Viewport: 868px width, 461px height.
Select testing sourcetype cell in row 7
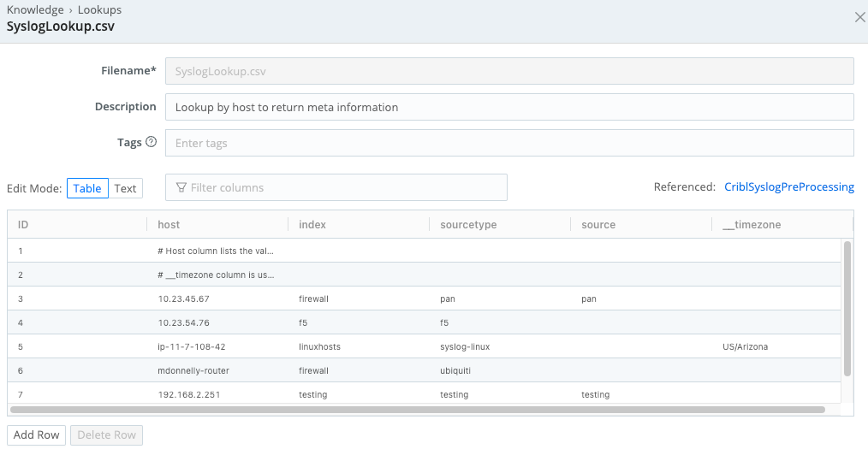coord(455,394)
